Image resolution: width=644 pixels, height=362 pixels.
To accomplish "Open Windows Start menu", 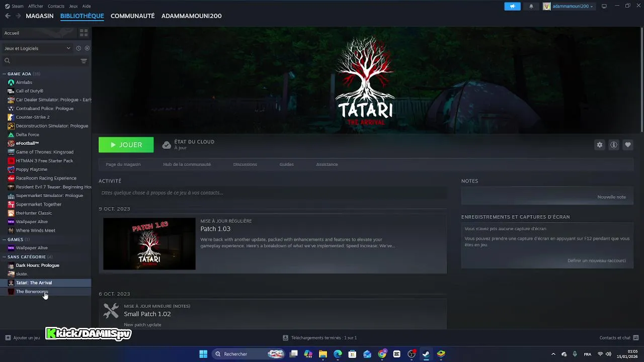I will coord(203,354).
